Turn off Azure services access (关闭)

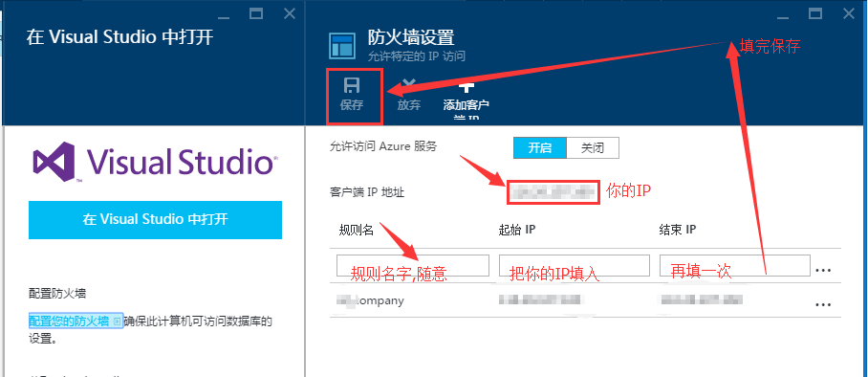(x=593, y=148)
